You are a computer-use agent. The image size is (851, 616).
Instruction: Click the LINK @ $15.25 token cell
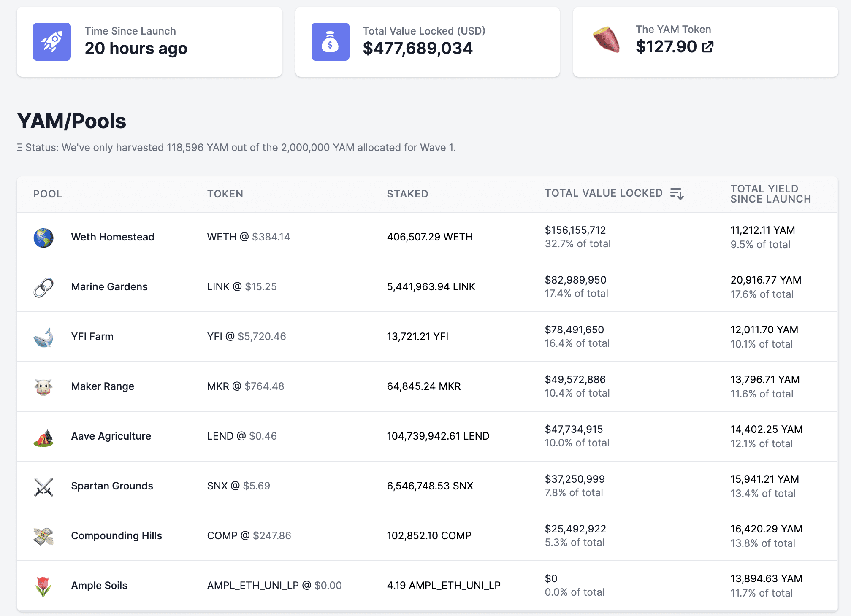pyautogui.click(x=242, y=287)
